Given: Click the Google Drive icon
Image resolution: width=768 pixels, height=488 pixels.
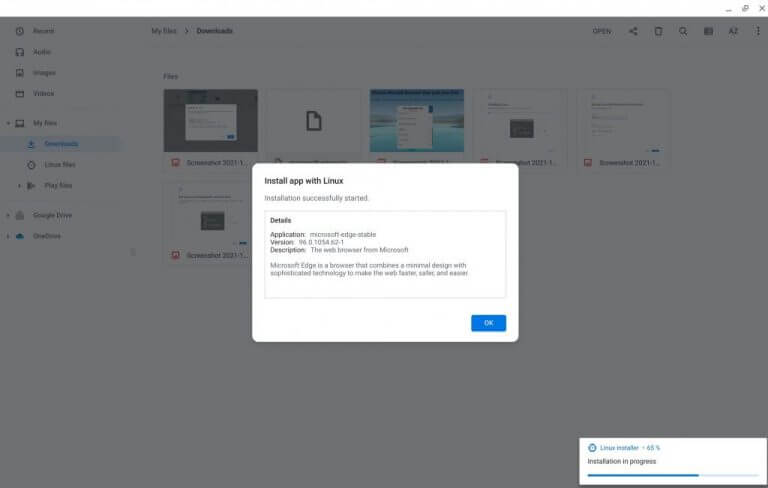Looking at the screenshot, I should pyautogui.click(x=20, y=215).
